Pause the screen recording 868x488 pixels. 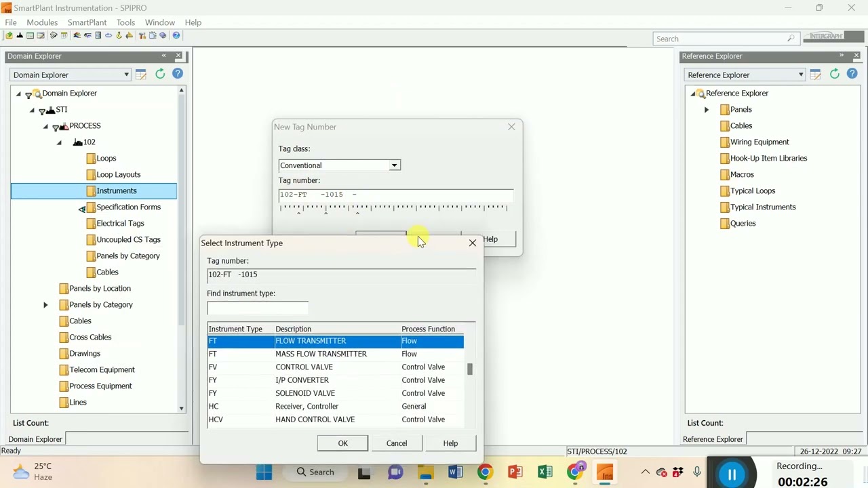pos(732,474)
